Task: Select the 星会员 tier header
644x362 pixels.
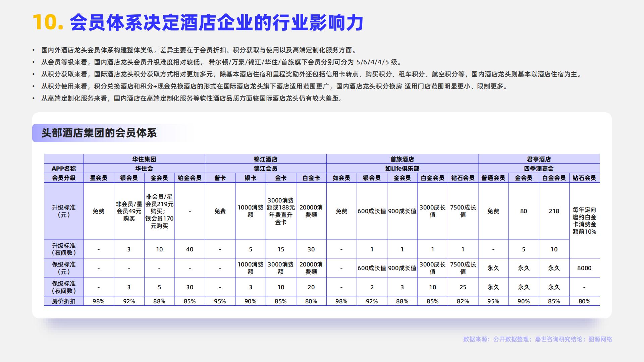Action: point(99,178)
